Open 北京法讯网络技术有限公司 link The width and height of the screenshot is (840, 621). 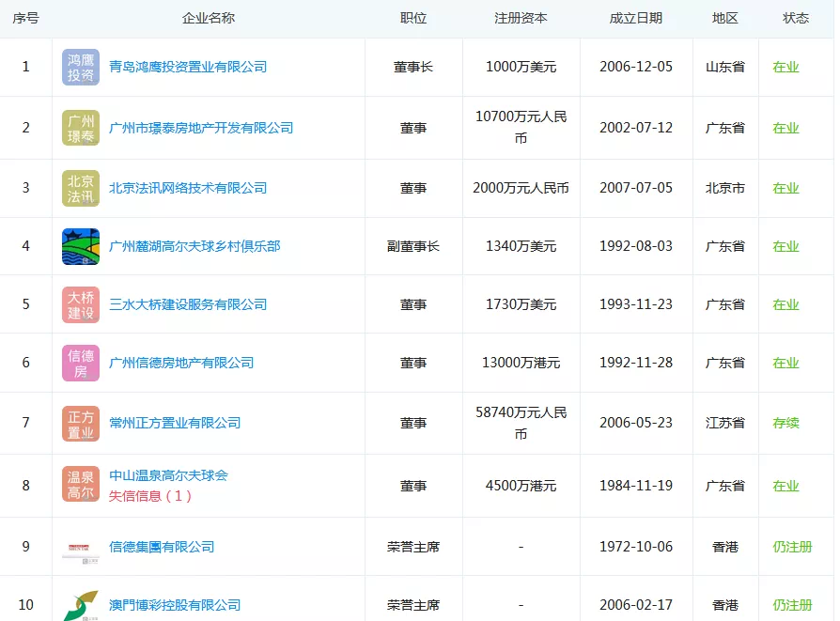coord(188,188)
